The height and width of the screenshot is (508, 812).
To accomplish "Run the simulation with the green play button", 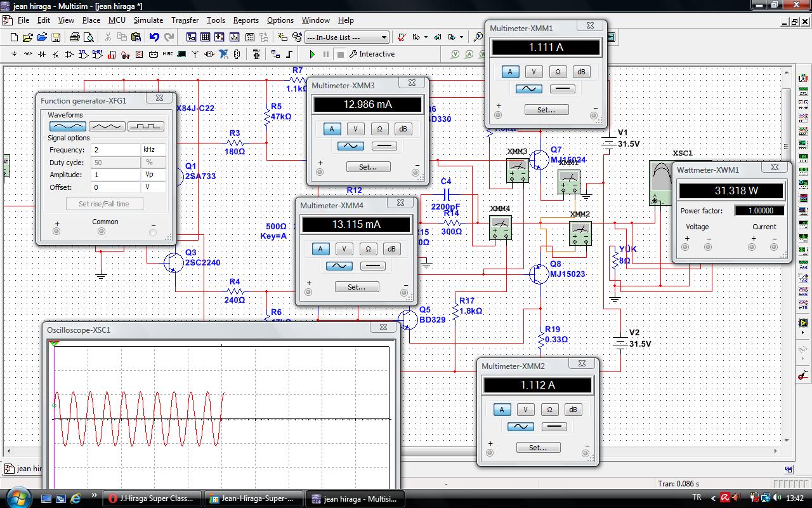I will pyautogui.click(x=312, y=55).
